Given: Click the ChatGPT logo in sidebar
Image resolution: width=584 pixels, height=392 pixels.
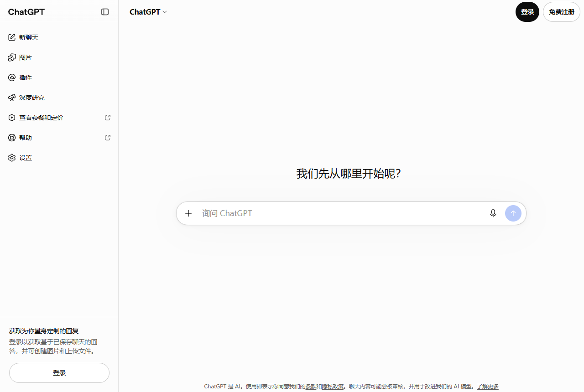Looking at the screenshot, I should pos(26,12).
